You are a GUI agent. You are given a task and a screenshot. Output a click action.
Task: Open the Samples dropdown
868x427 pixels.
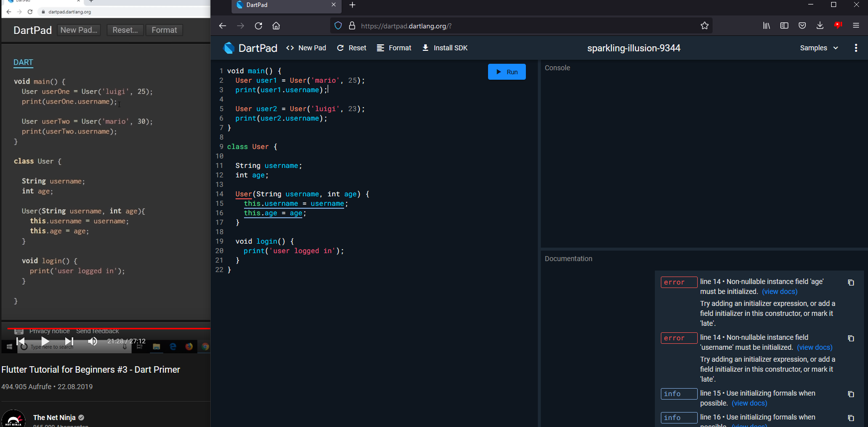tap(819, 48)
